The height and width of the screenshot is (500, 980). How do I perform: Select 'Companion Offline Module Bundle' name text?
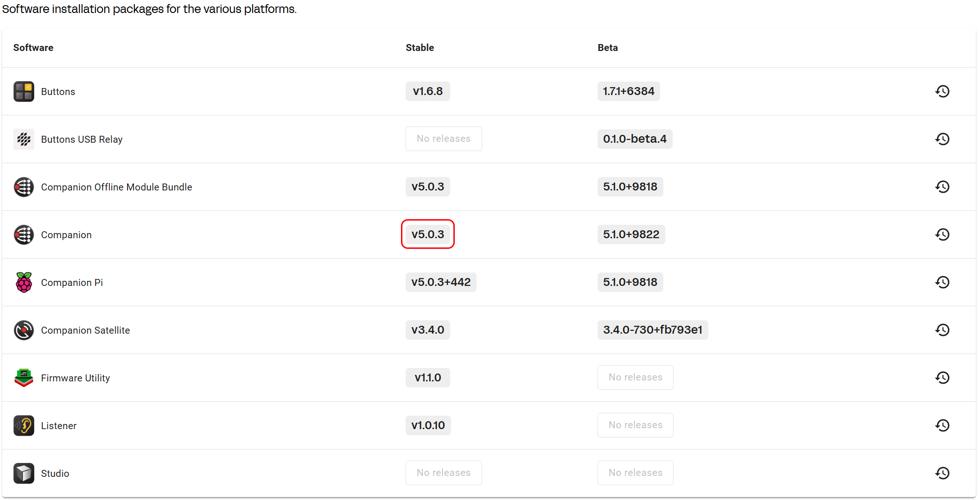[117, 187]
